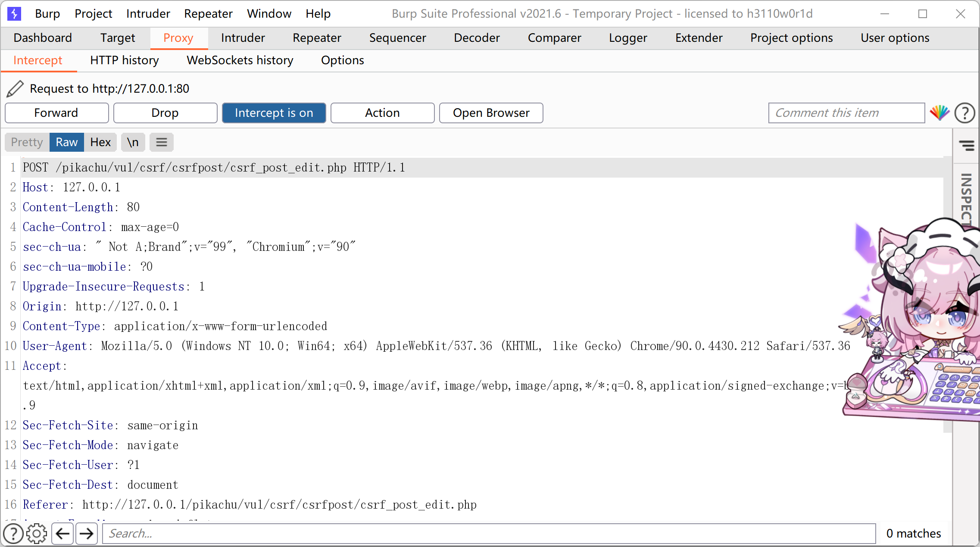Open the Intruder menu in the menu bar
Screen dimensions: 980x547
[148, 14]
